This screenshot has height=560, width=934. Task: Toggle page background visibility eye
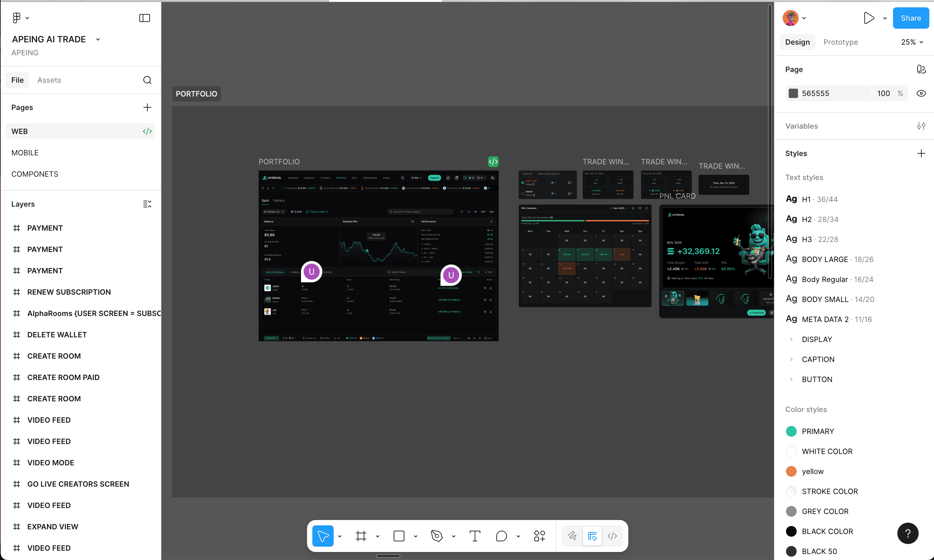click(921, 94)
